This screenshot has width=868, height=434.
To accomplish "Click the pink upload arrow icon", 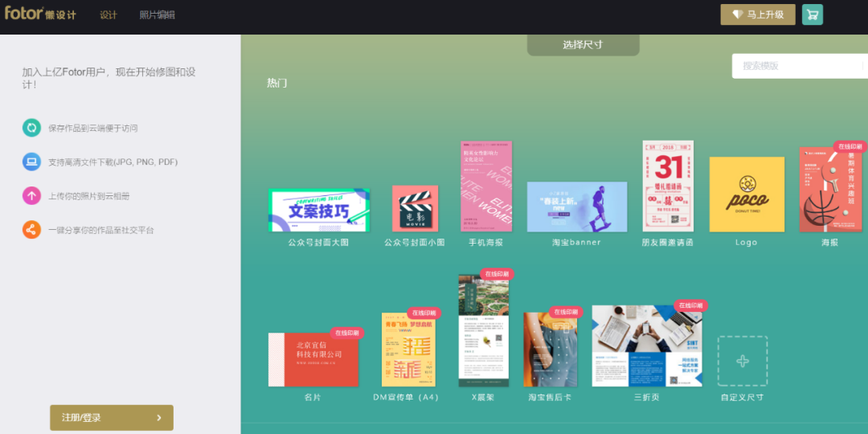I will click(31, 196).
